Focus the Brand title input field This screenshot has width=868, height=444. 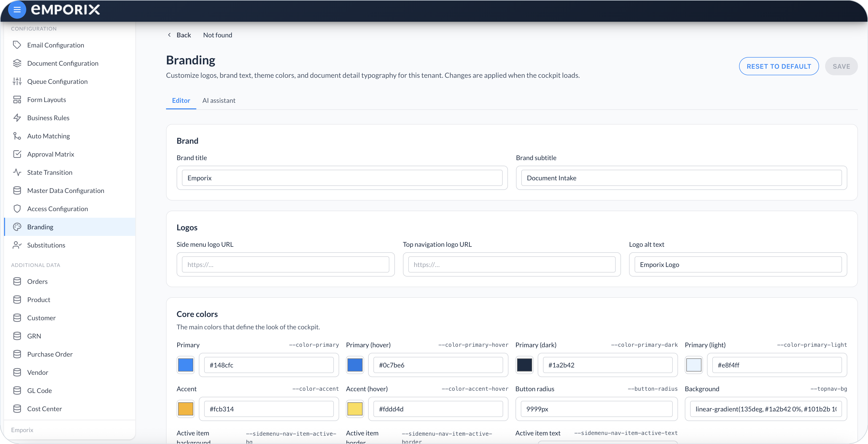pos(342,178)
